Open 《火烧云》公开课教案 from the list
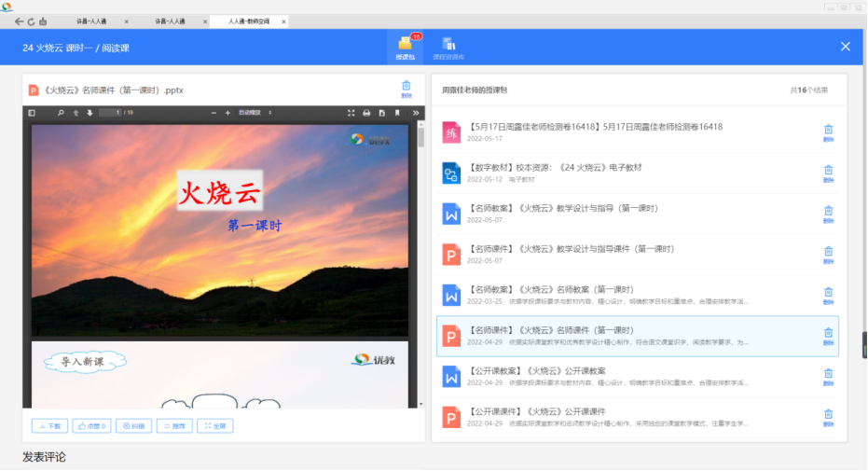868x471 pixels. [538, 371]
